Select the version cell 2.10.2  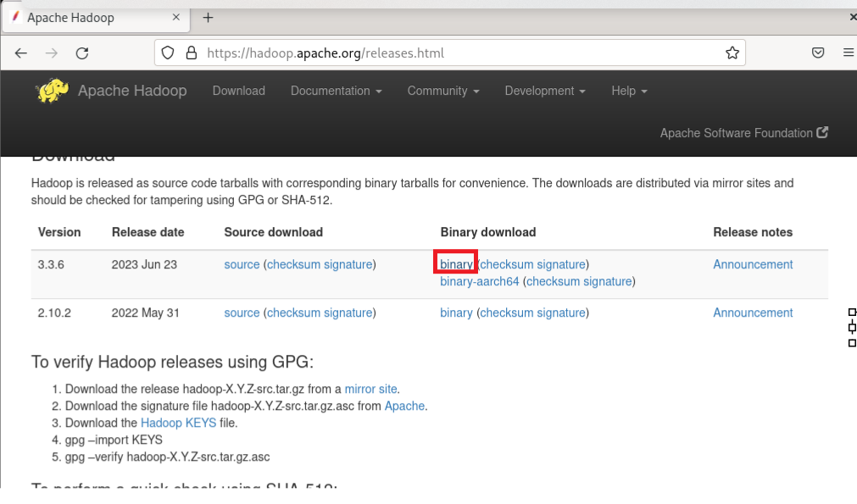pos(54,313)
